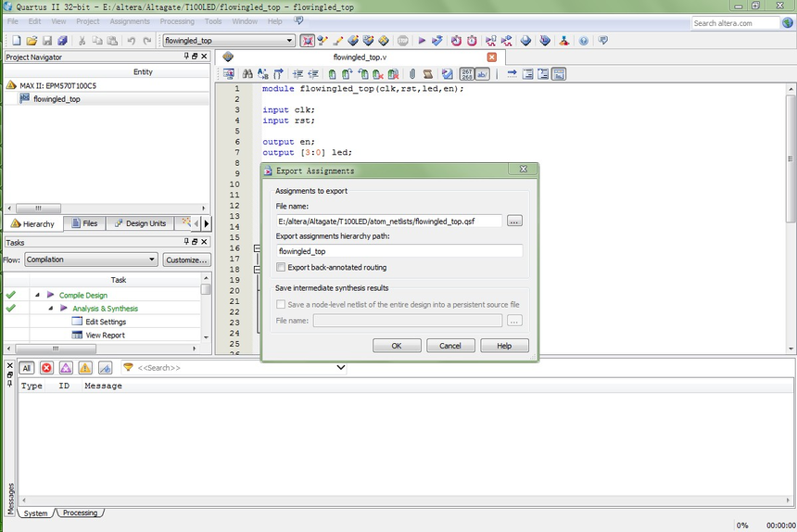Confirm export with the OK button
The width and height of the screenshot is (797, 532).
coord(397,346)
